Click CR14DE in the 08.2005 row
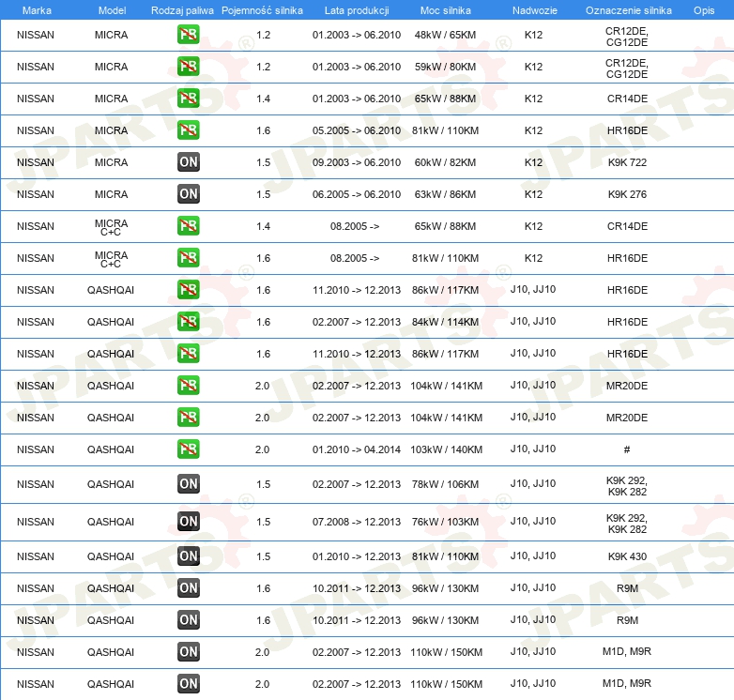This screenshot has height=700, width=734. 627,226
